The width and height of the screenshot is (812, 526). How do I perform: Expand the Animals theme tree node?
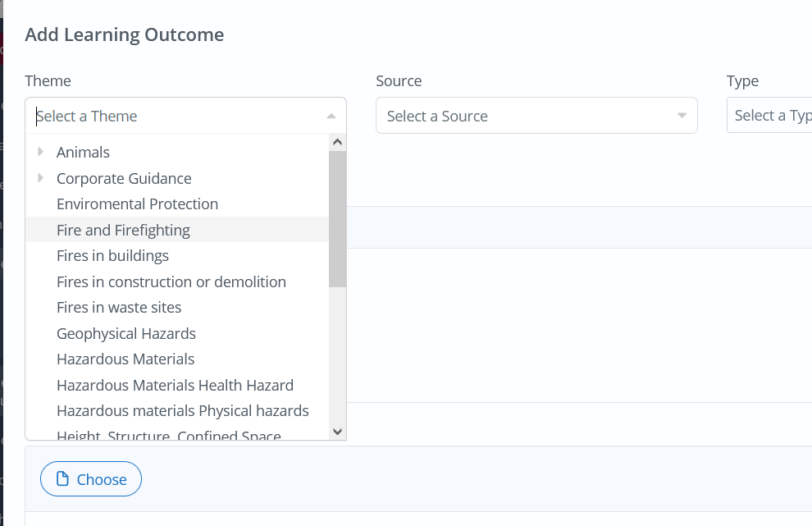click(40, 152)
